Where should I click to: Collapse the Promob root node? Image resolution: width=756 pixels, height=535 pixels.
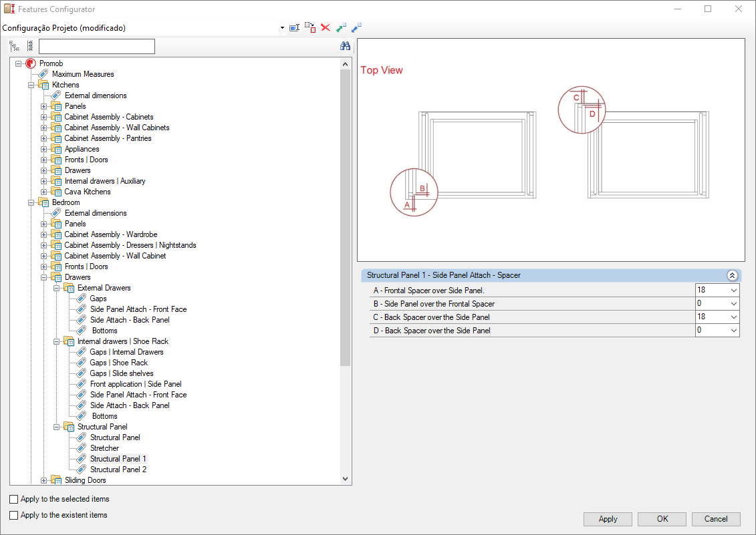click(18, 63)
